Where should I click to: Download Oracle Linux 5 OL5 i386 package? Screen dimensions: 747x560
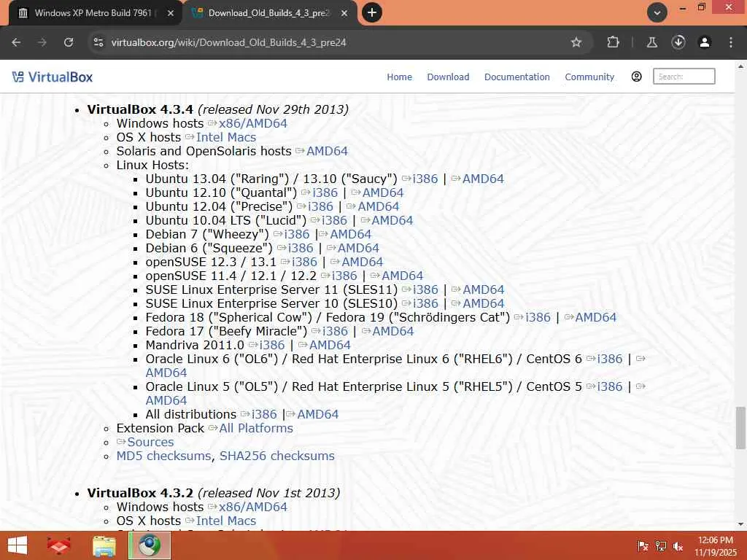[x=610, y=386]
